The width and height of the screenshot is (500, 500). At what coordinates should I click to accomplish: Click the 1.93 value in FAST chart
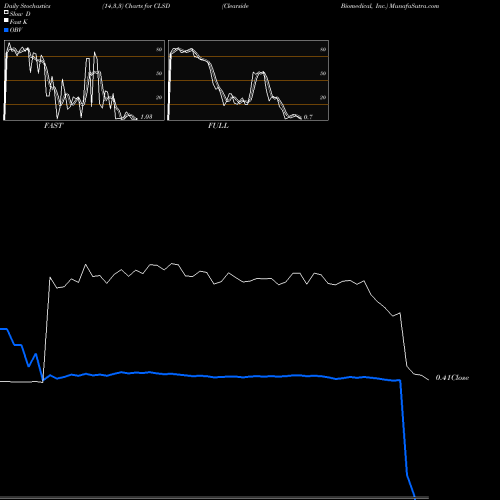146,117
